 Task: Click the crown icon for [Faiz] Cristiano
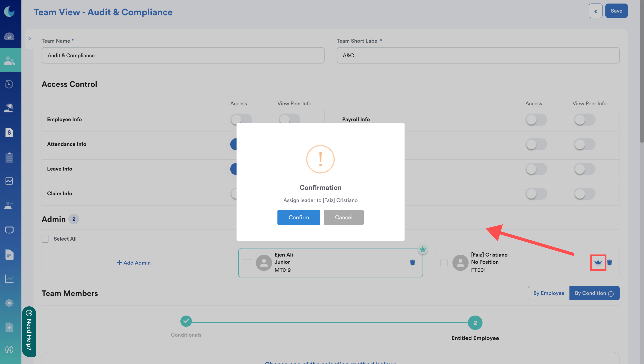point(598,262)
